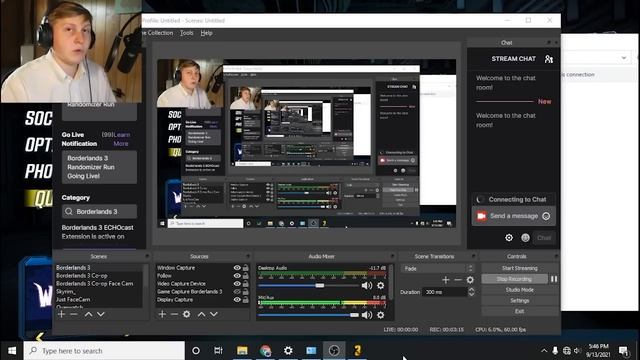Move selected source up
640x360 pixels.
coord(201,314)
